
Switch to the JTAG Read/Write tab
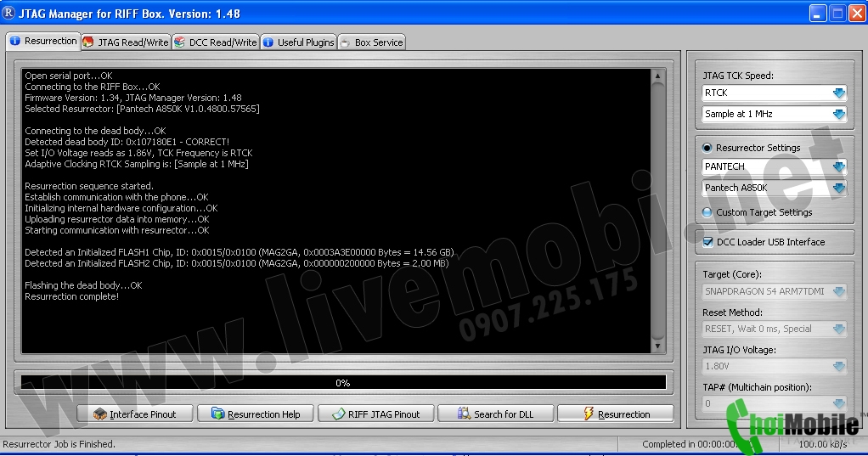coord(126,42)
